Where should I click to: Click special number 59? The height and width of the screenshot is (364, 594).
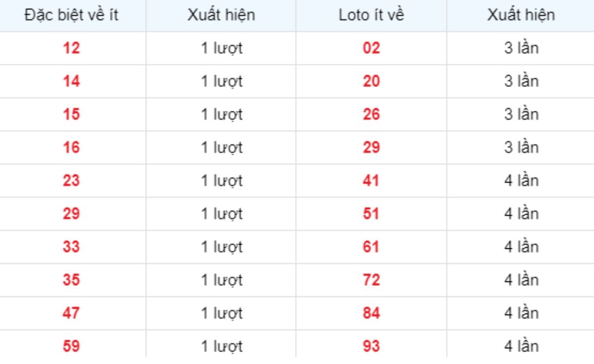71,347
